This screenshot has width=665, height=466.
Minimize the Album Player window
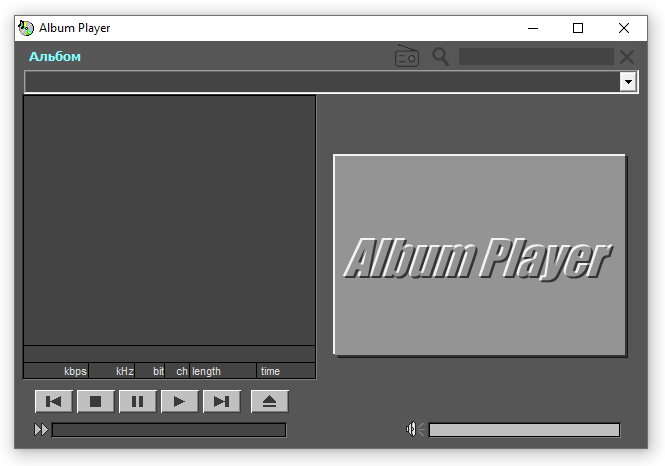tap(533, 28)
